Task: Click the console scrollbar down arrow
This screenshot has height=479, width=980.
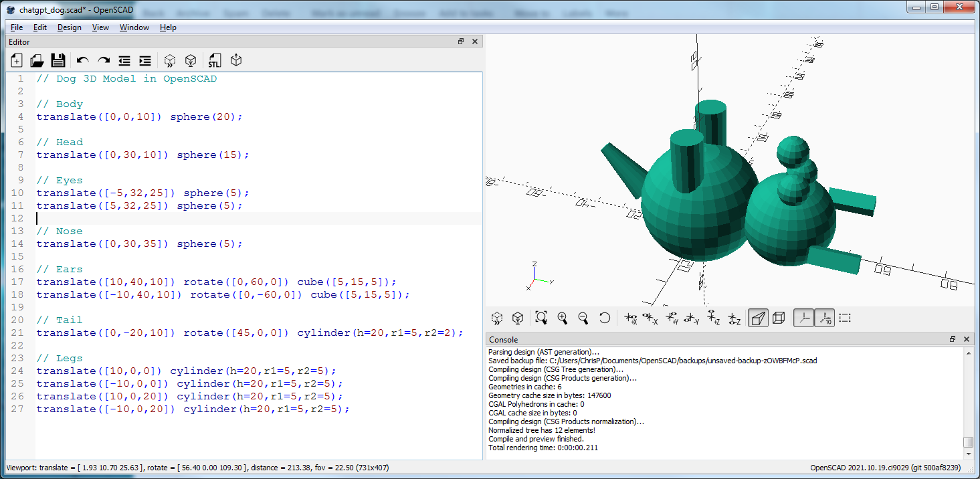Action: coord(968,454)
